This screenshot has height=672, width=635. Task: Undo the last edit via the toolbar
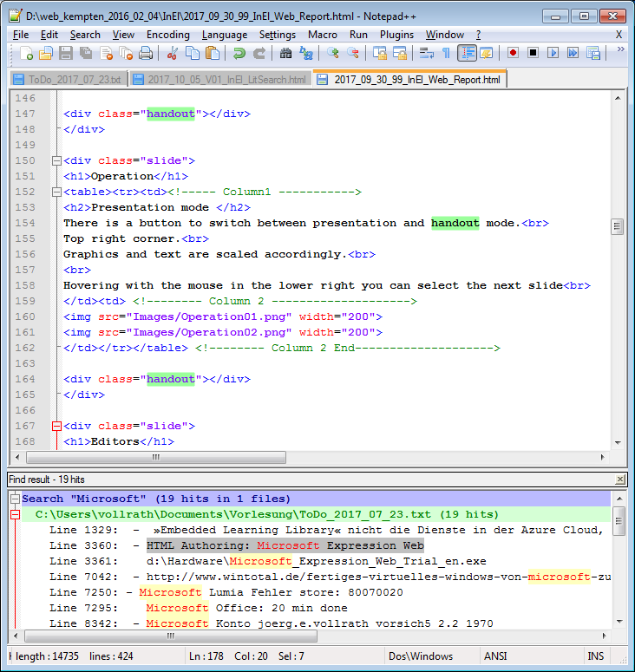[239, 54]
